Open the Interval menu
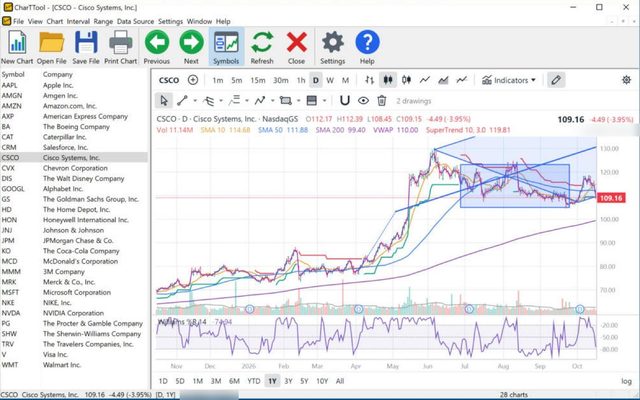640x400 pixels. click(78, 21)
